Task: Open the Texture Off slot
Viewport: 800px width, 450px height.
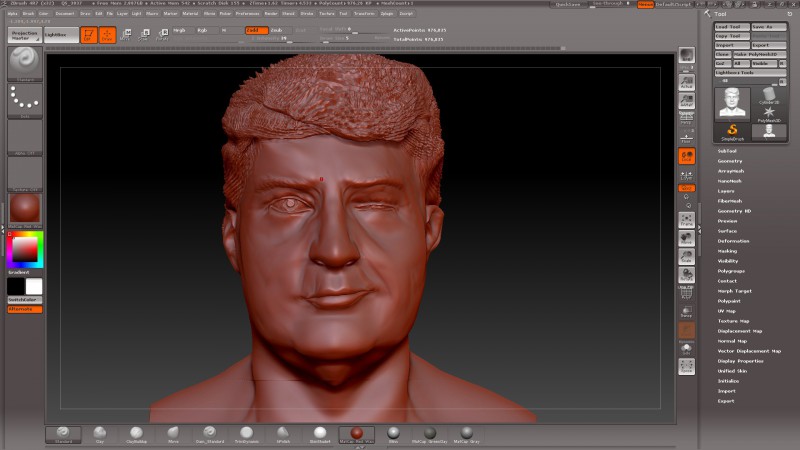Action: [24, 174]
